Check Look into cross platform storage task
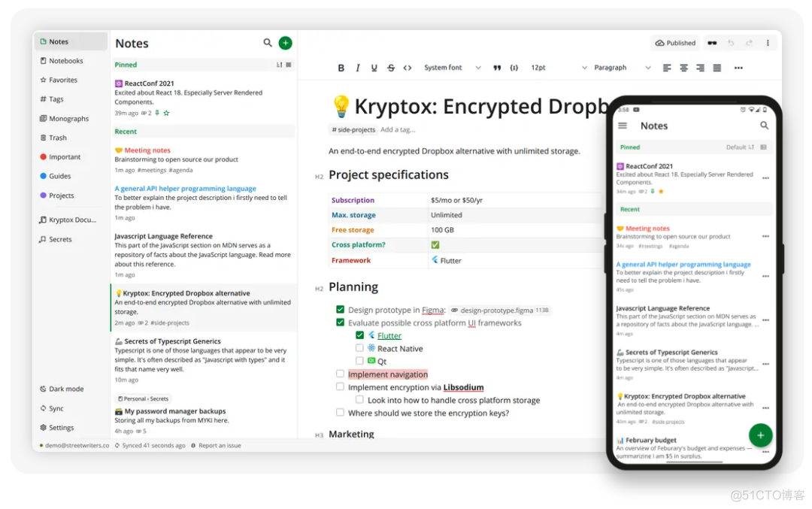The image size is (812, 509). (359, 400)
